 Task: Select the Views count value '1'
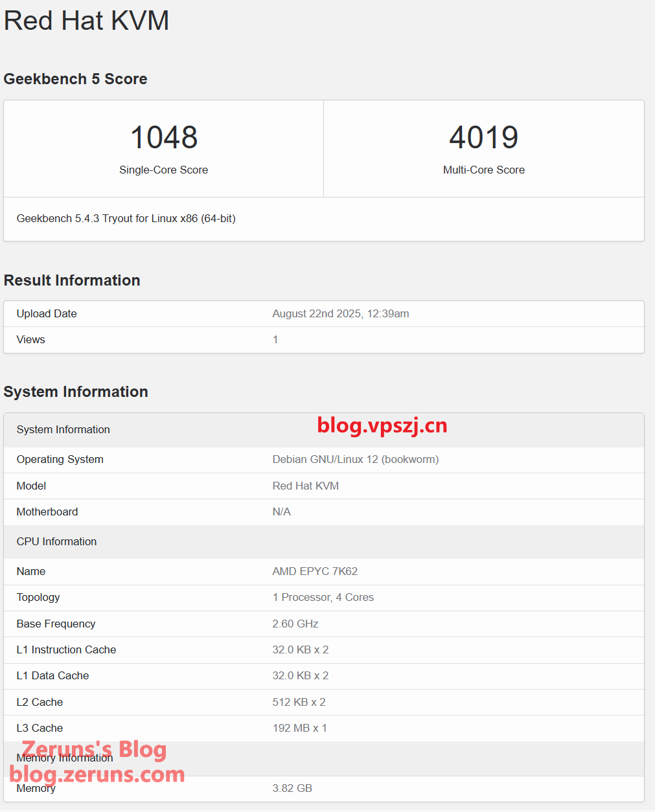pyautogui.click(x=275, y=339)
